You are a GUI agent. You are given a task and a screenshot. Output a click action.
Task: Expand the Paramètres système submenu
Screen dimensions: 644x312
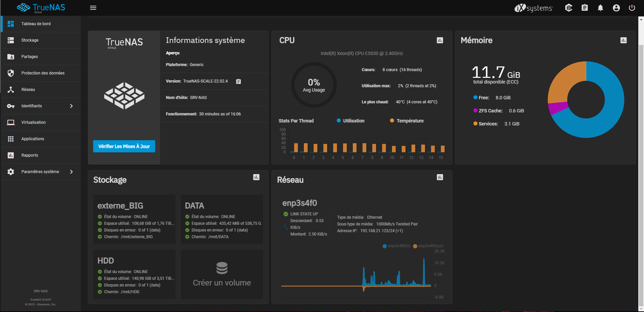click(71, 172)
